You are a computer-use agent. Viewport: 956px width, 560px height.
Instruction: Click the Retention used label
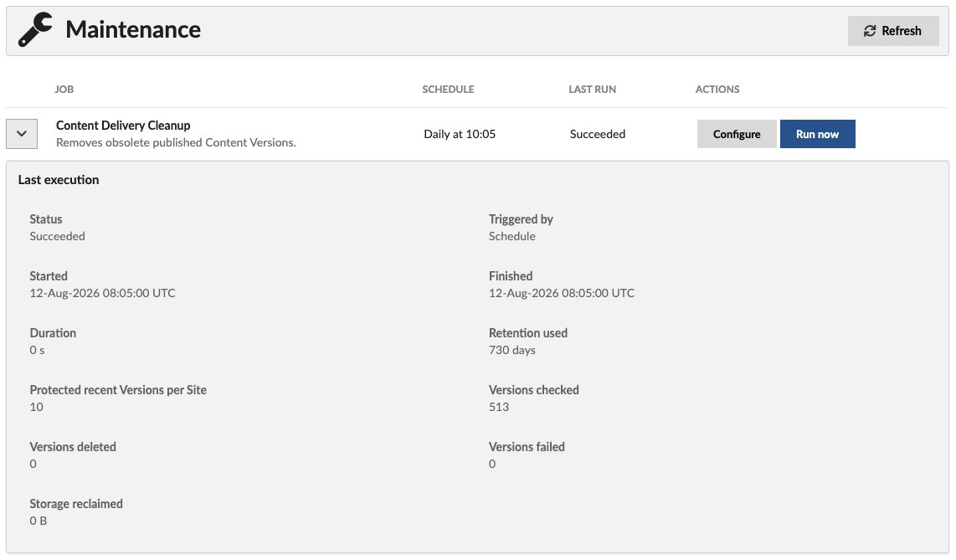528,333
